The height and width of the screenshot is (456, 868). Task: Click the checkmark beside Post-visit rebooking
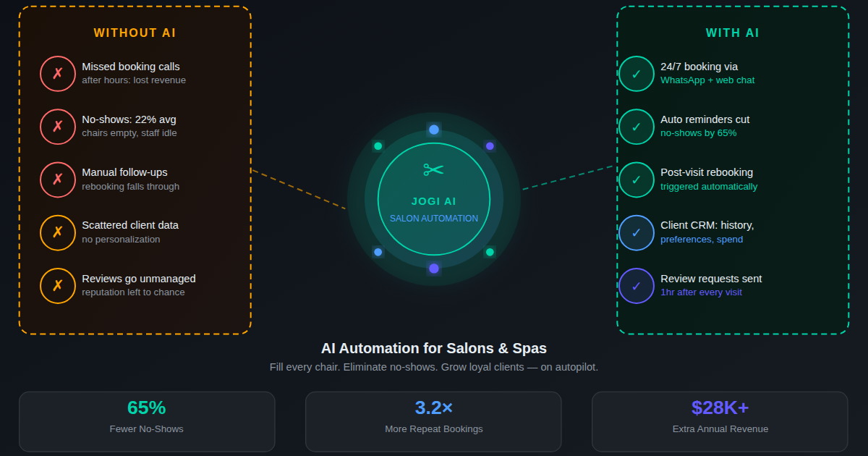coord(637,180)
